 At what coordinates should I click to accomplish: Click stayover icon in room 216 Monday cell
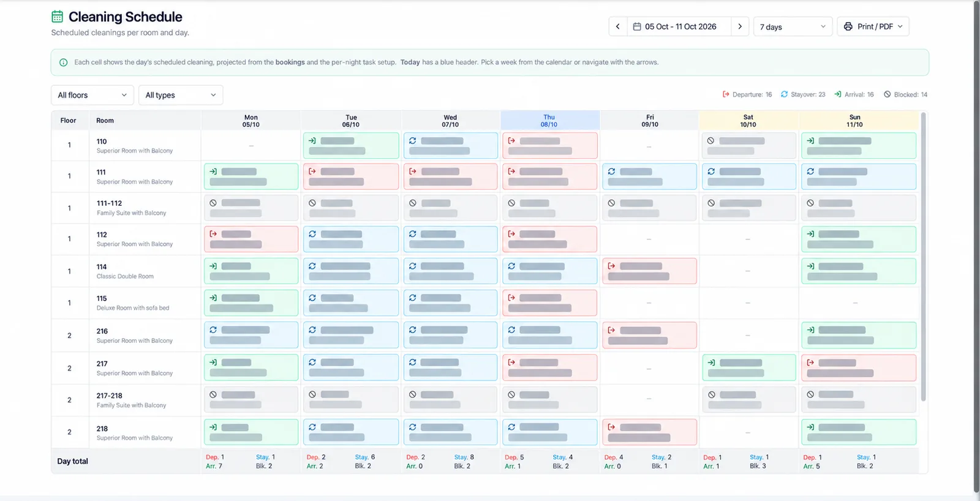click(213, 330)
